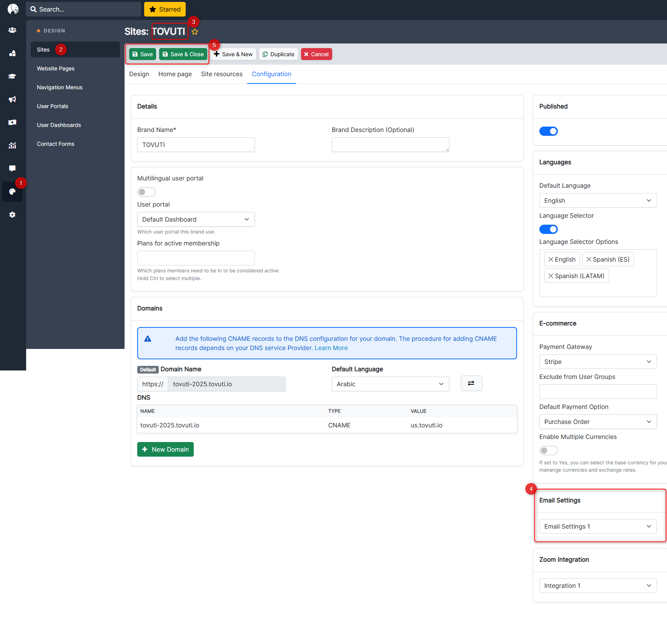Image resolution: width=667 pixels, height=644 pixels.
Task: Click the Tovuti logo icon
Action: pyautogui.click(x=13, y=9)
